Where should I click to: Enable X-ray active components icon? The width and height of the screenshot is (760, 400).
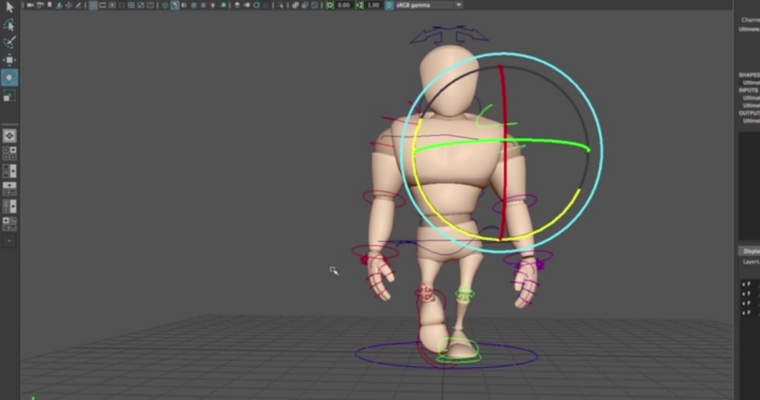[x=305, y=5]
